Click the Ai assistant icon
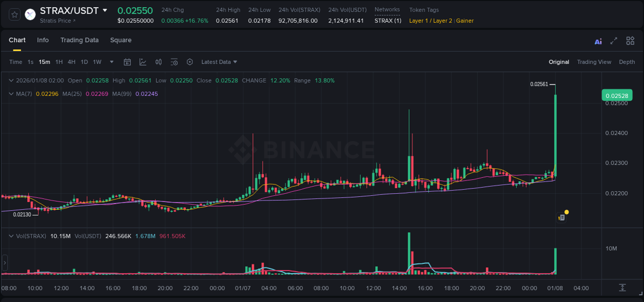644x302 pixels. point(598,40)
